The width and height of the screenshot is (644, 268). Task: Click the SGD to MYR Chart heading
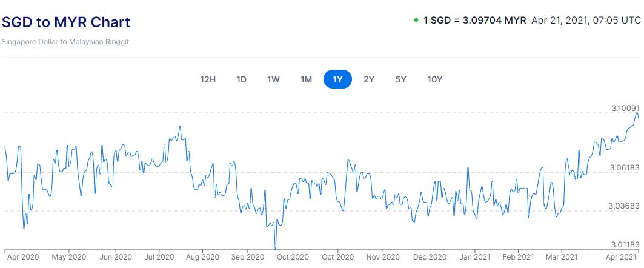pos(65,22)
